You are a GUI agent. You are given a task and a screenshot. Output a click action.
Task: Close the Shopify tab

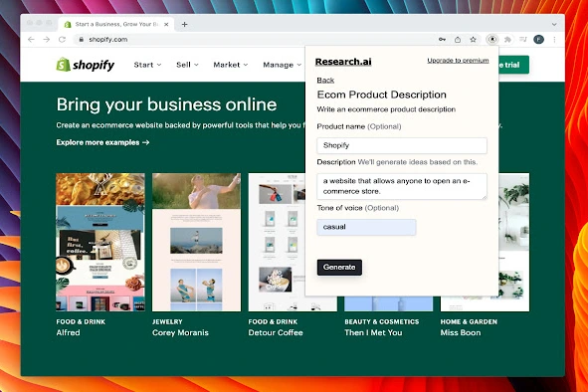(x=166, y=25)
